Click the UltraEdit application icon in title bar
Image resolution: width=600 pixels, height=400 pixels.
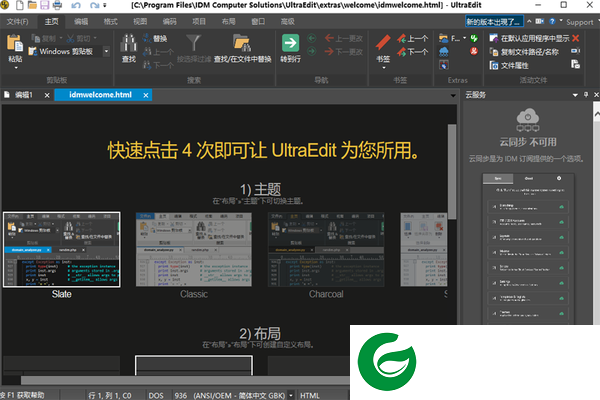pyautogui.click(x=5, y=5)
